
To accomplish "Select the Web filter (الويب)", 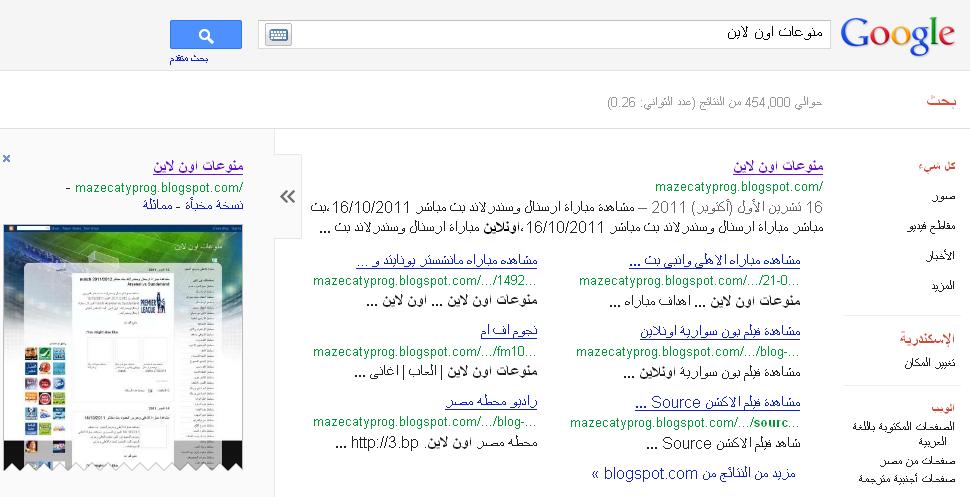I will click(943, 408).
